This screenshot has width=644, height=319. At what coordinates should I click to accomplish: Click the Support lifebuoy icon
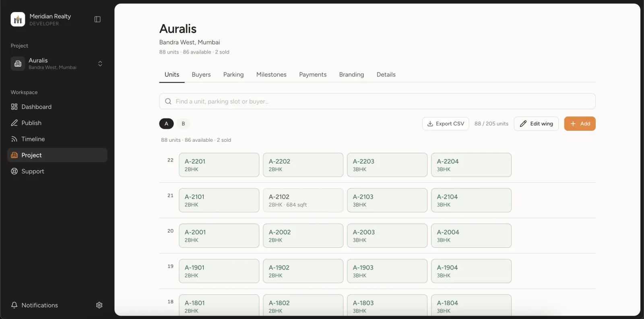pos(14,171)
